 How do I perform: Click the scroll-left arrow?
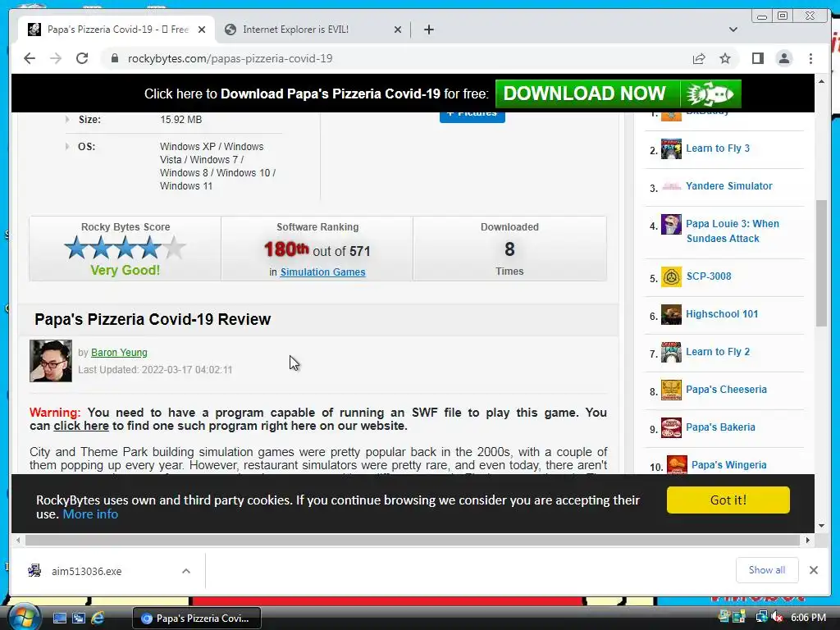[x=18, y=540]
